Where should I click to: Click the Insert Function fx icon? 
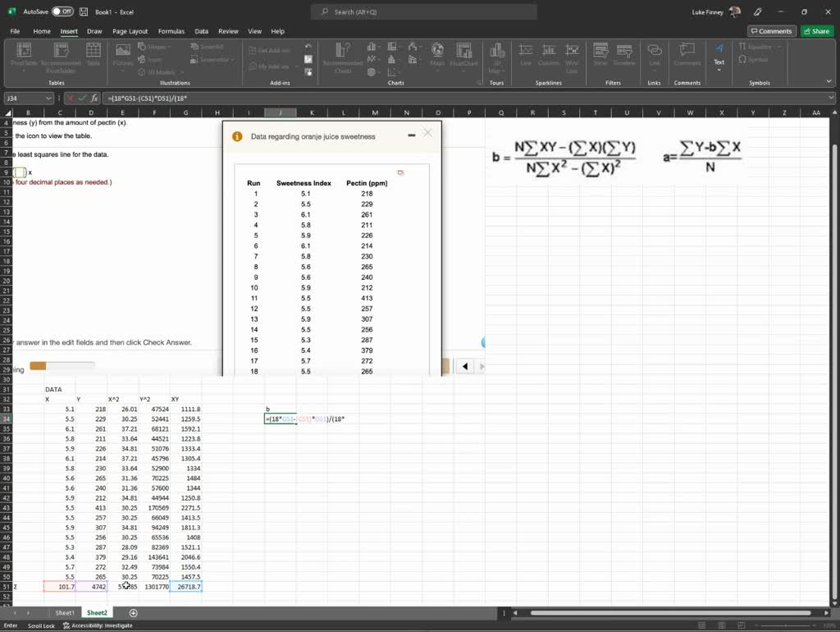coord(94,98)
